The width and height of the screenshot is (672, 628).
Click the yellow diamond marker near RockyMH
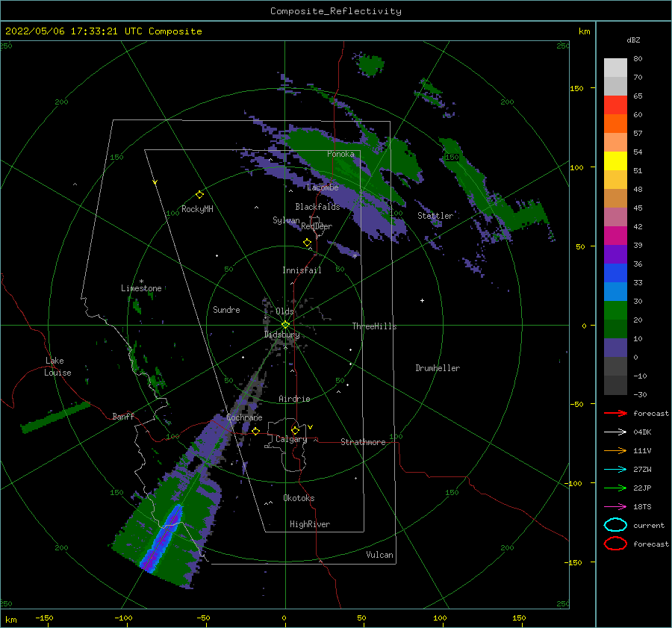click(x=199, y=195)
